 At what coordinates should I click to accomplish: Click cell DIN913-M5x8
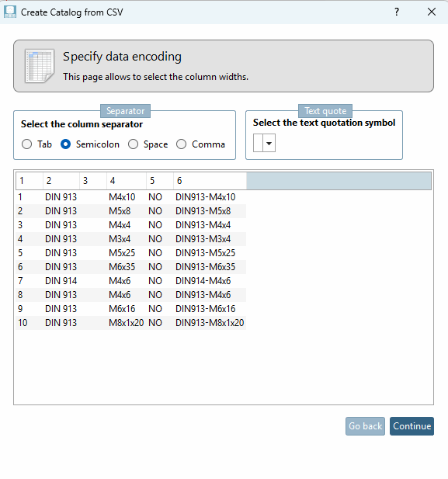(x=210, y=211)
